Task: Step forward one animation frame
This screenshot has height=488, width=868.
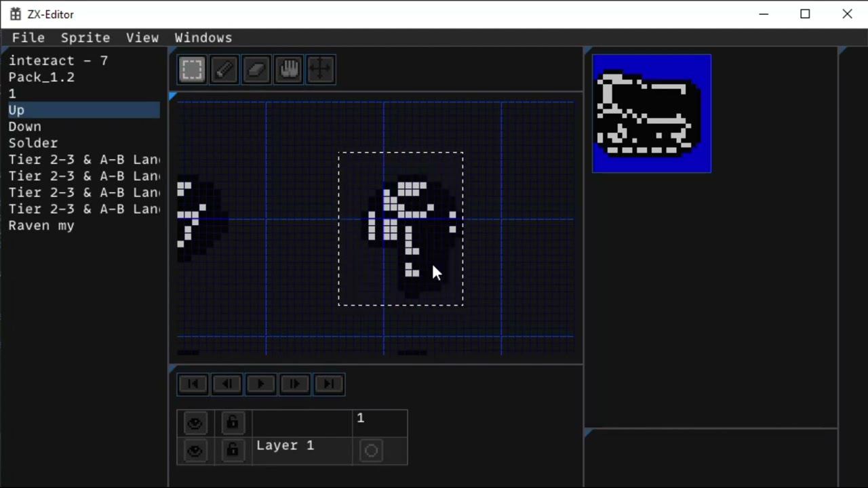Action: click(x=295, y=384)
